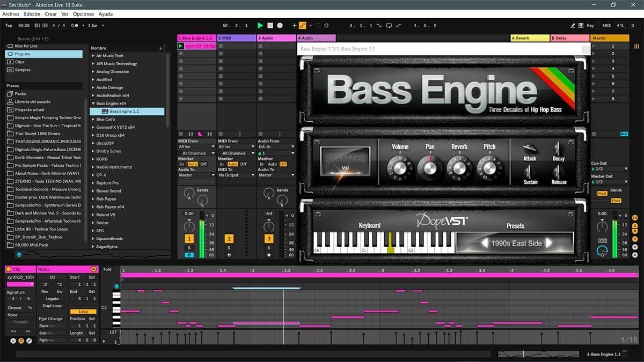The image size is (644, 362).
Task: Expand the D16 Group x64 folder
Action: [93, 135]
